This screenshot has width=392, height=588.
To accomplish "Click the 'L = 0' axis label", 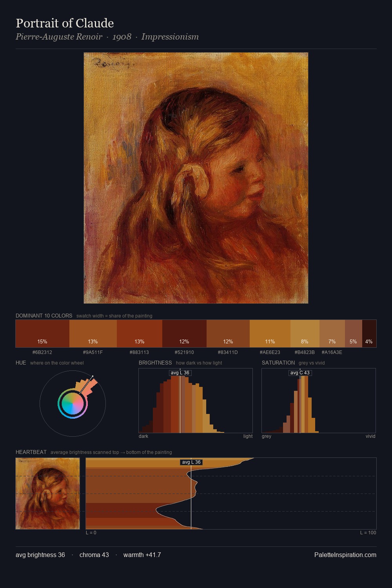I will [x=91, y=533].
